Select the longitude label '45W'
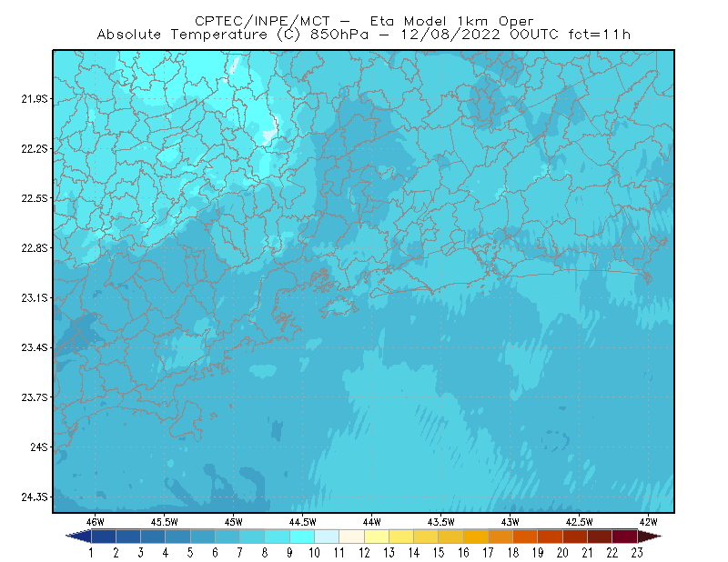This screenshot has width=728, height=562. coord(234,522)
